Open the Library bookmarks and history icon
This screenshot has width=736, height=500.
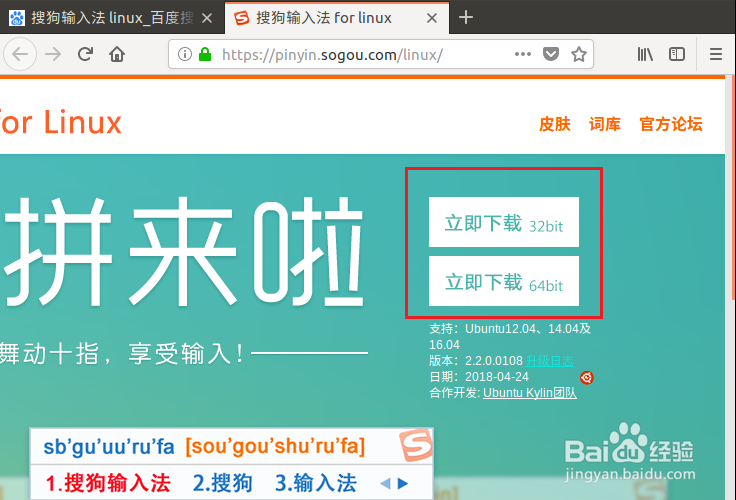click(645, 54)
